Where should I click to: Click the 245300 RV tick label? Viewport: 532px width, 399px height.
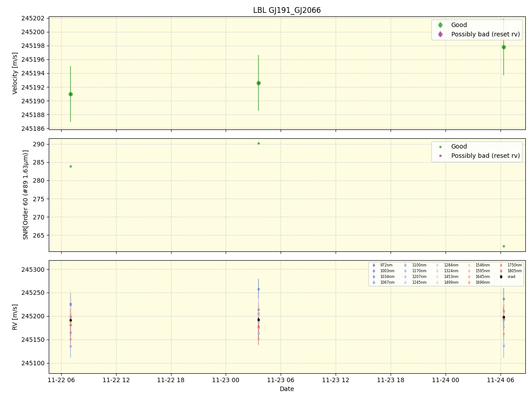(x=33, y=270)
